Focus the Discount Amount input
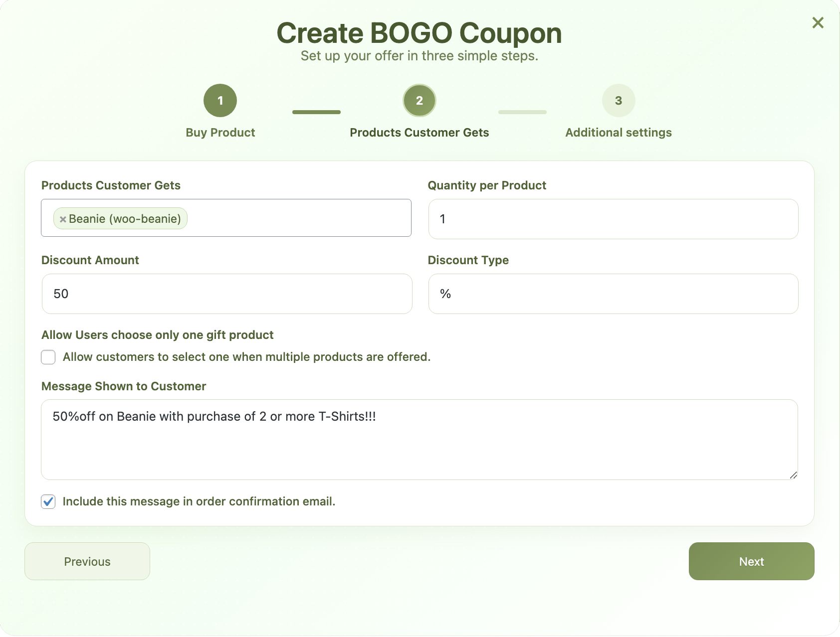The width and height of the screenshot is (840, 637). (x=227, y=294)
